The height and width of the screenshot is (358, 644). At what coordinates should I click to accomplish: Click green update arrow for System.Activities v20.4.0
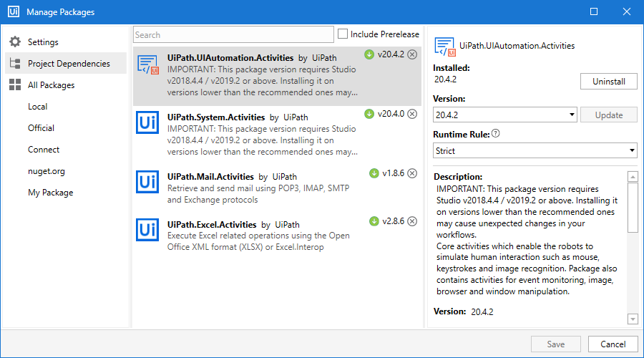pos(369,114)
